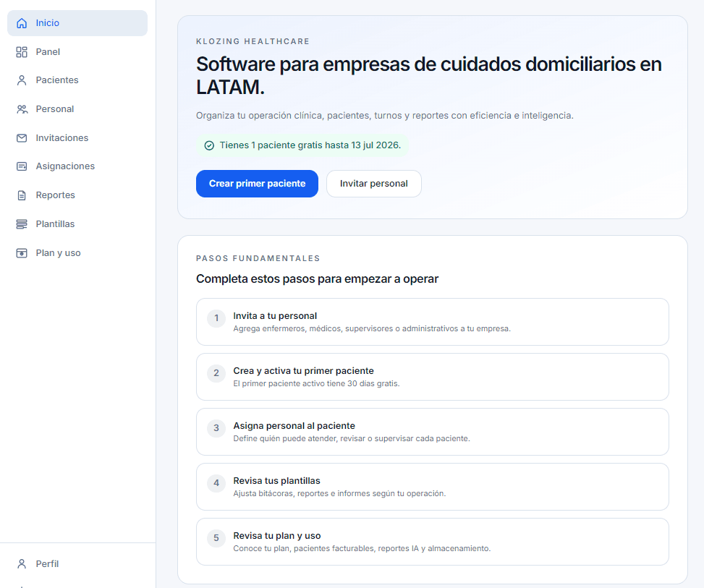Open Invitaciones from sidebar
The width and height of the screenshot is (704, 588).
(77, 138)
